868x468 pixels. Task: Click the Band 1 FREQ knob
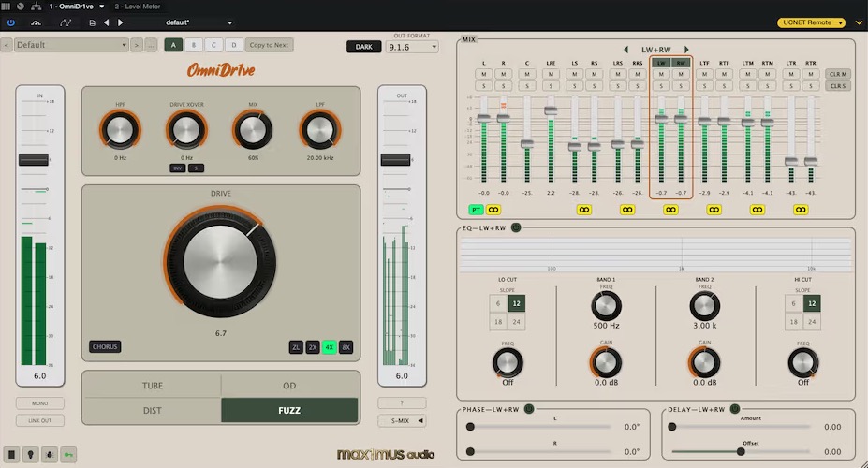tap(606, 306)
